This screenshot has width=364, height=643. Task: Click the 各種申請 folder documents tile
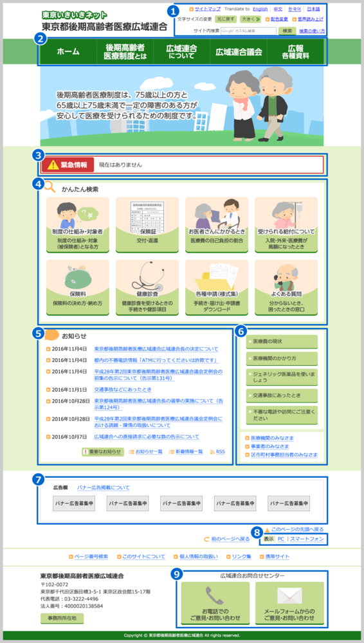(x=217, y=287)
